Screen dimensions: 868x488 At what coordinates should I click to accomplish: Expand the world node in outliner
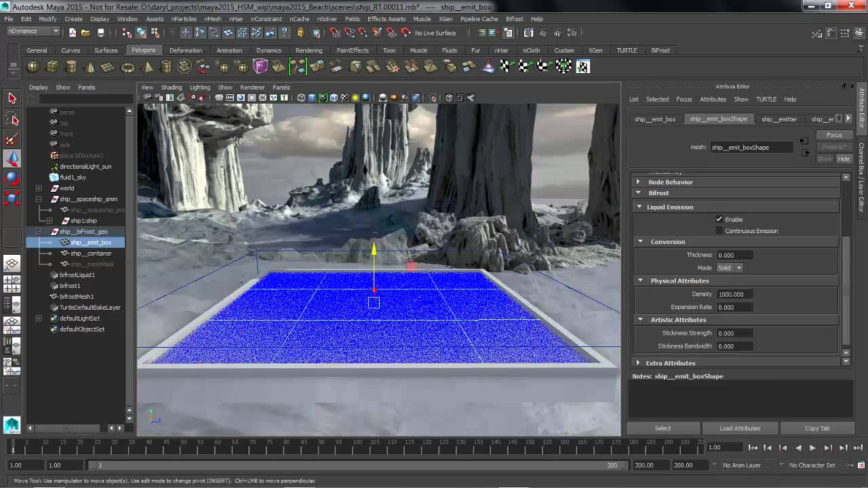click(x=39, y=188)
